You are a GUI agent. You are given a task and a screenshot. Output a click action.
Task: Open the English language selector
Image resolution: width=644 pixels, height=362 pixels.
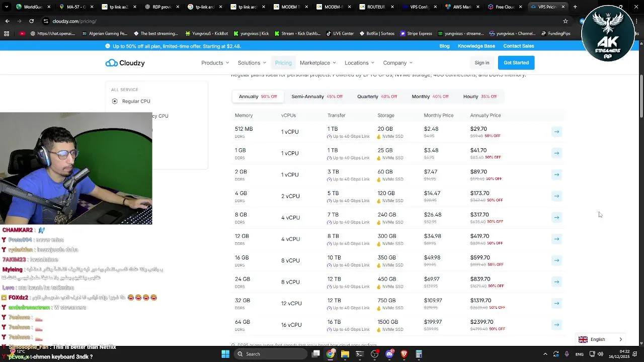(601, 339)
